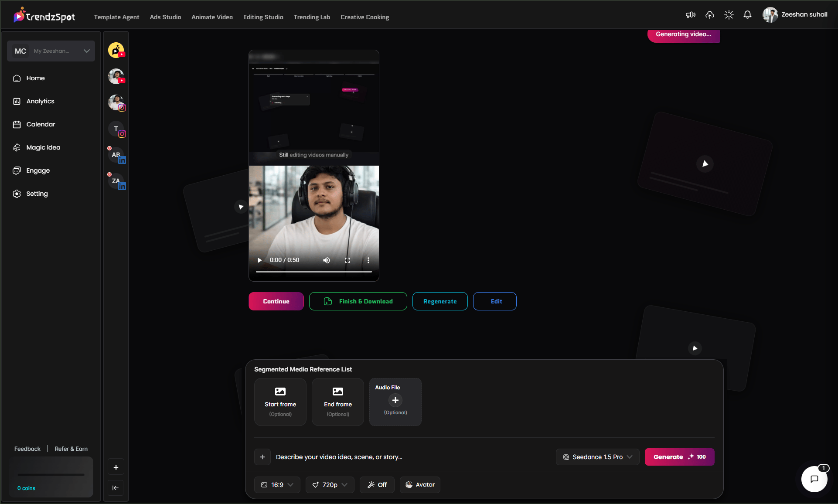838x504 pixels.
Task: Select the T Instagram account
Action: [116, 129]
